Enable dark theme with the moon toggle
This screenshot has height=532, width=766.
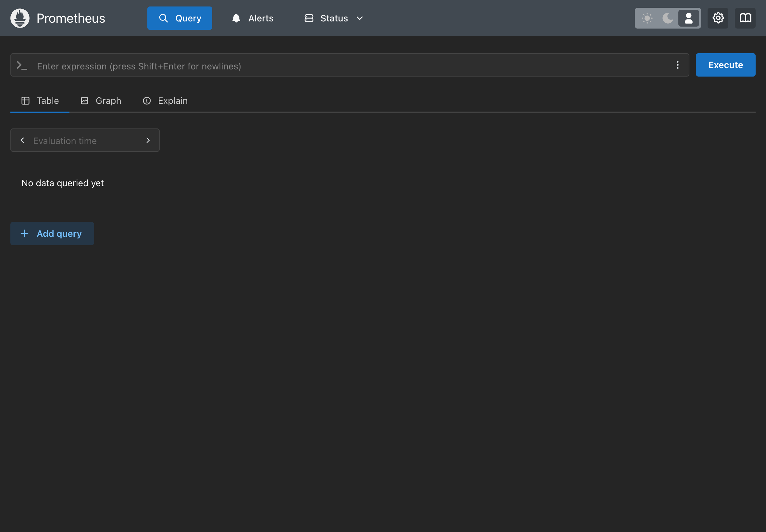click(x=668, y=18)
